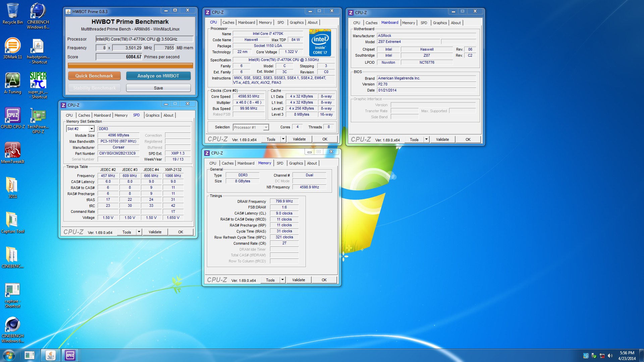Viewport: 644px width, 362px height.
Task: Expand Tools arrow in the CPU tab CPU-Z window
Action: 283,139
